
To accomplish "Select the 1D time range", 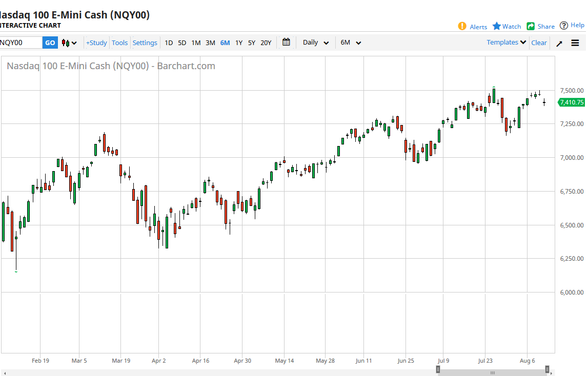I will tap(169, 43).
